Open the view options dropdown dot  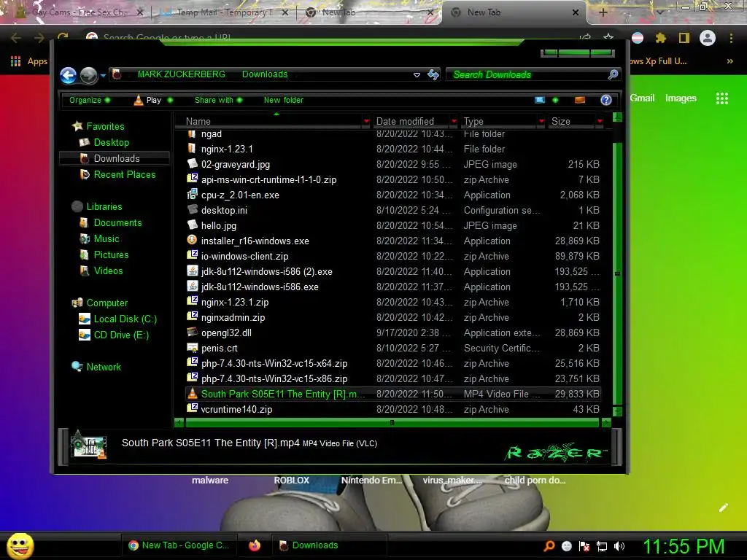[555, 100]
